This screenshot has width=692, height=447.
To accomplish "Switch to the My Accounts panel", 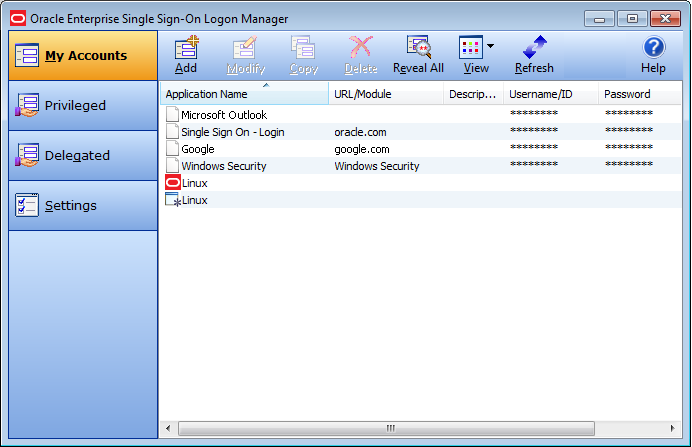I will click(83, 56).
